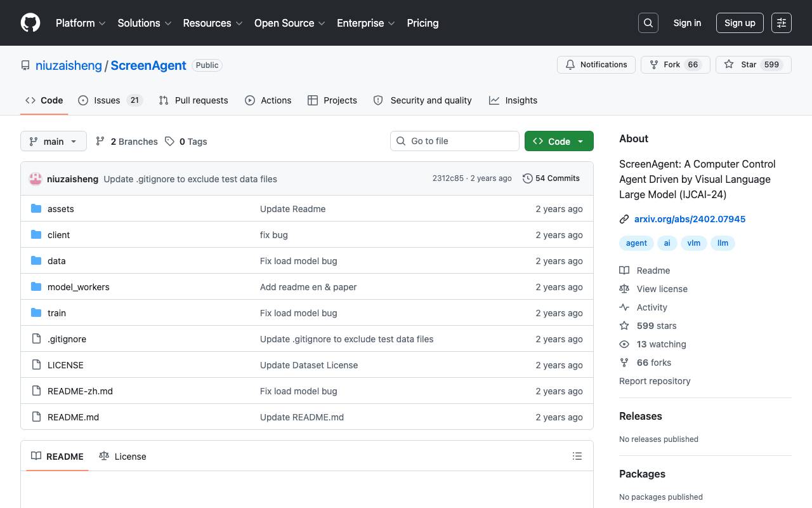Image resolution: width=812 pixels, height=508 pixels.
Task: Open the Pricing link
Action: [422, 23]
